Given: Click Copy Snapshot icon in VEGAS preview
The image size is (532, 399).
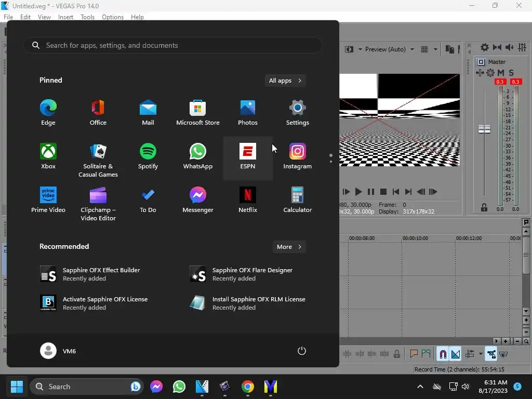Looking at the screenshot, I should (449, 49).
